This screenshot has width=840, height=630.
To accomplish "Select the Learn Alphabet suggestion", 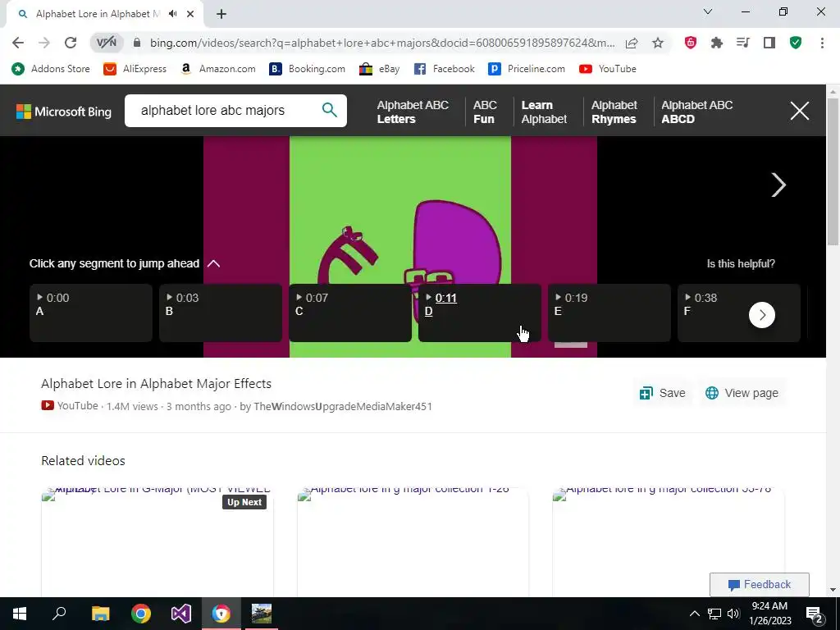I will (544, 112).
